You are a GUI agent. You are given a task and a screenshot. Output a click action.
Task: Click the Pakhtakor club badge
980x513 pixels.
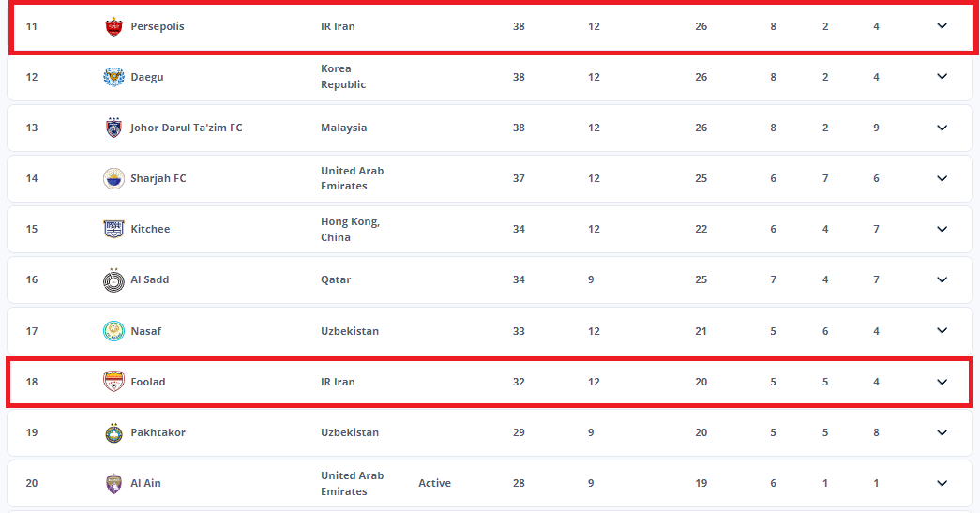coord(113,432)
